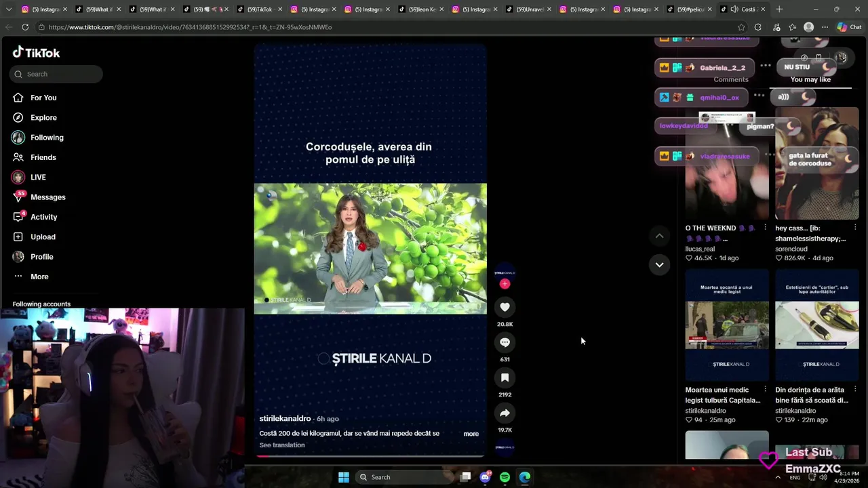Open the sound disc below the share button
This screenshot has height=488, width=868.
505,447
